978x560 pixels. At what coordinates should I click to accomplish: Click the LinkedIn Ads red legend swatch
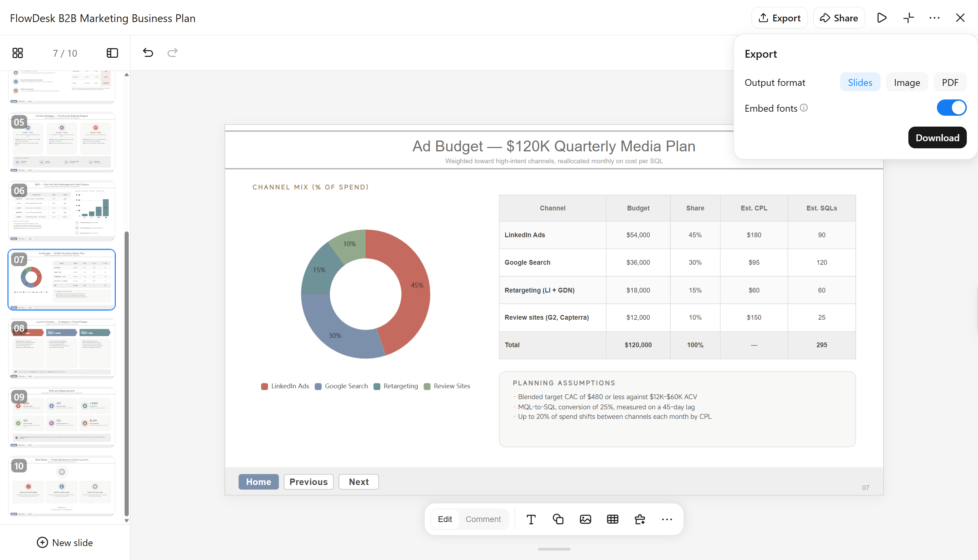pyautogui.click(x=264, y=387)
